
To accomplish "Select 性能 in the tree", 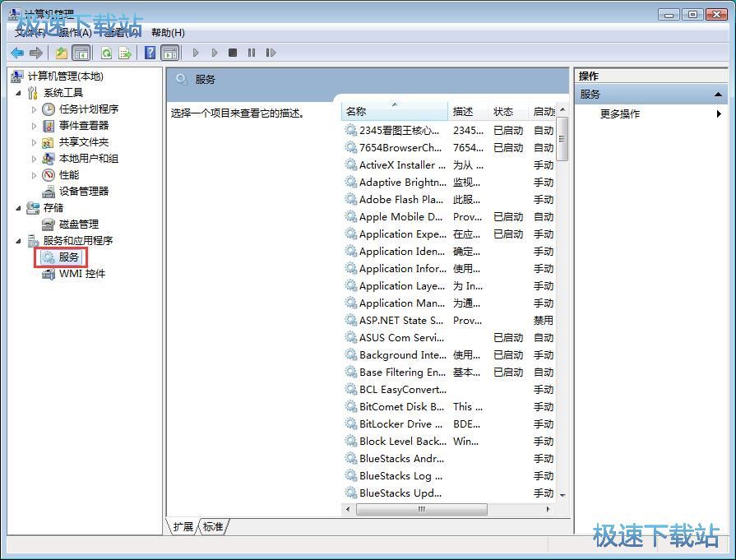I will click(x=69, y=175).
